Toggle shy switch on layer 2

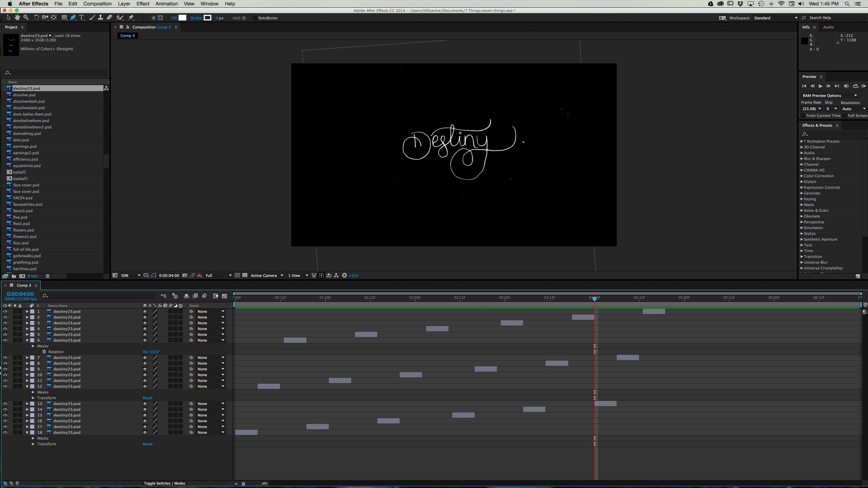(145, 317)
